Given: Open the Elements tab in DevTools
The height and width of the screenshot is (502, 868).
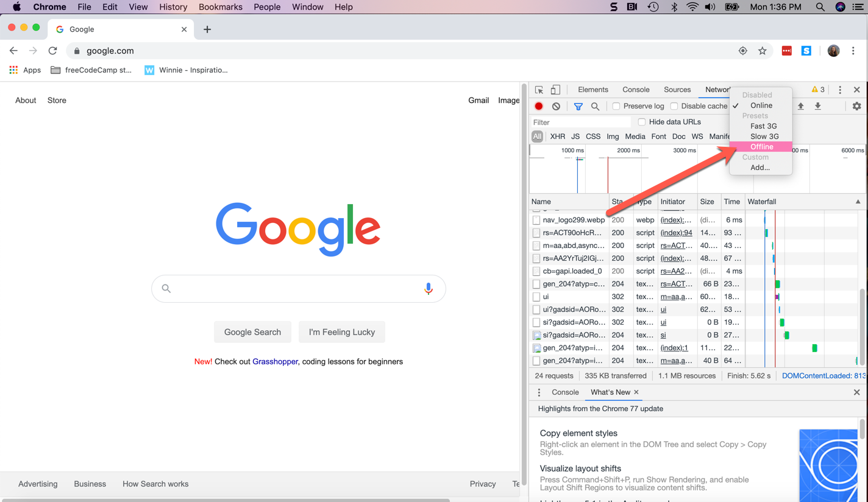Looking at the screenshot, I should pyautogui.click(x=592, y=90).
